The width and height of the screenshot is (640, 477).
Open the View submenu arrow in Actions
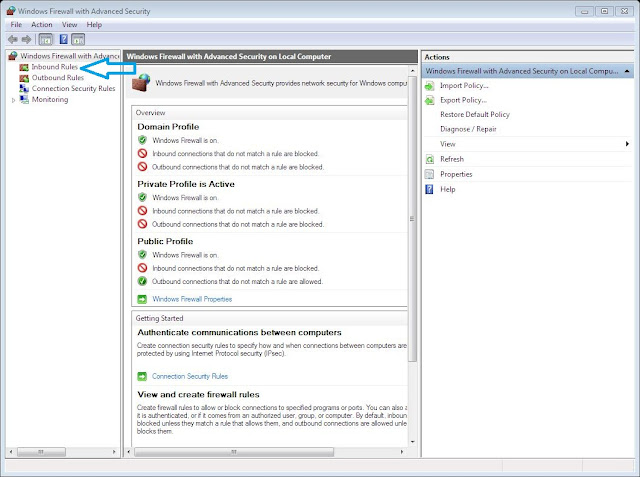(627, 144)
